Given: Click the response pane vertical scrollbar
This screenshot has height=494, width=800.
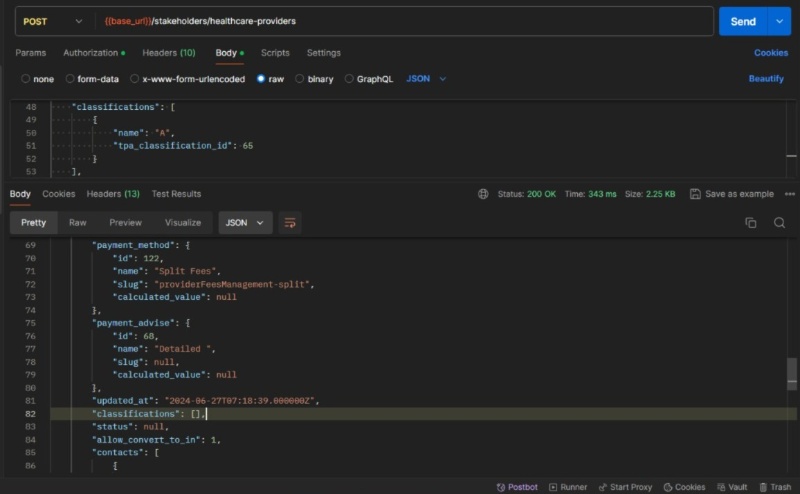Looking at the screenshot, I should tap(792, 373).
